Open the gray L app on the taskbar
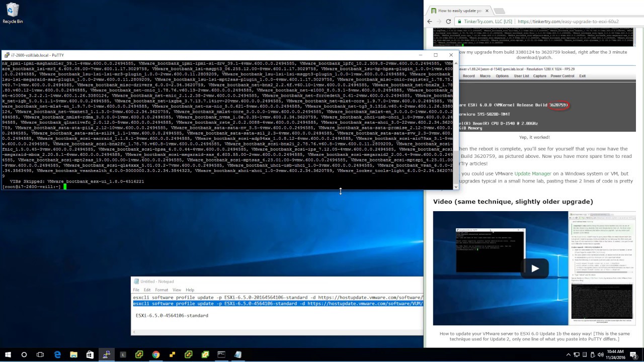Image resolution: width=644 pixels, height=362 pixels. [x=123, y=354]
